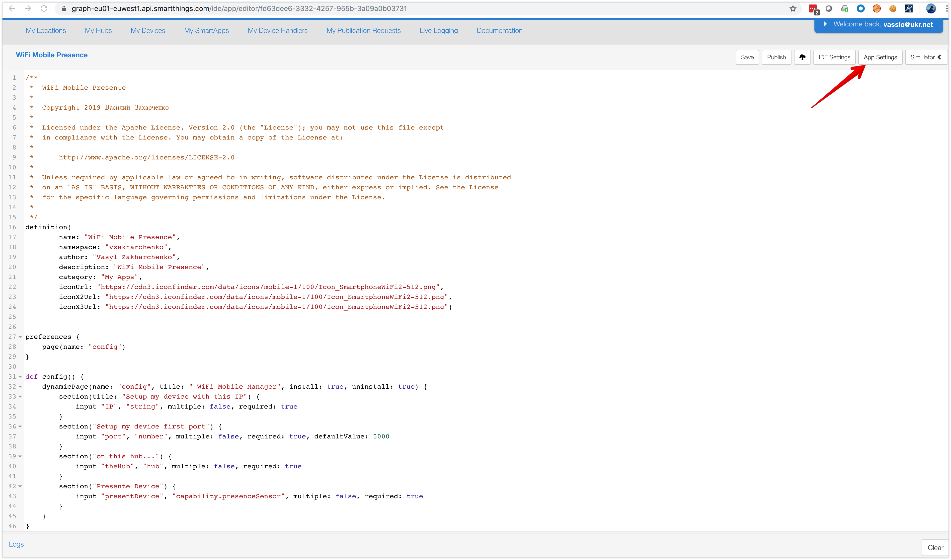
Task: Fold the Presente Device section at line 42
Action: pyautogui.click(x=20, y=487)
